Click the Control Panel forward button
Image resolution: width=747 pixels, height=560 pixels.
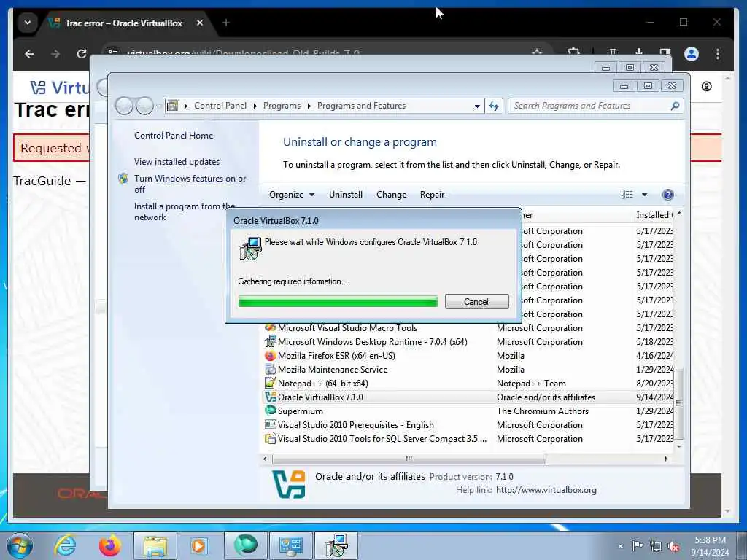145,106
